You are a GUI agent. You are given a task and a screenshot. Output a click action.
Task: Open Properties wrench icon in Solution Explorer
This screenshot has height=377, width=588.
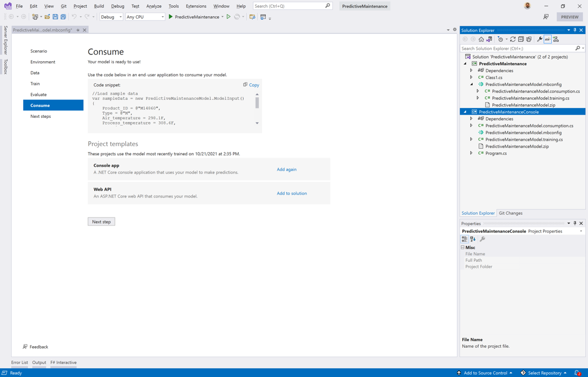(x=540, y=39)
